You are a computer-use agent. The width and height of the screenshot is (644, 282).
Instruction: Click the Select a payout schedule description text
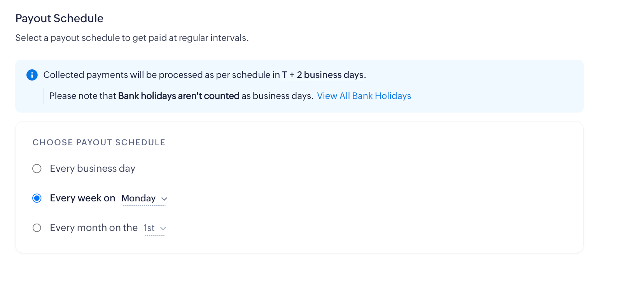click(x=132, y=38)
